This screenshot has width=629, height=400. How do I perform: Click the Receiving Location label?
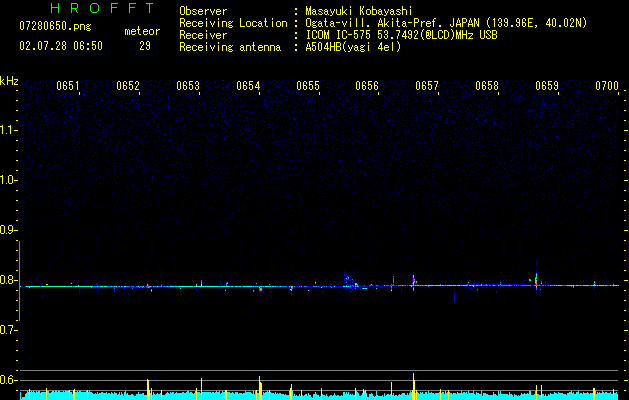point(233,24)
